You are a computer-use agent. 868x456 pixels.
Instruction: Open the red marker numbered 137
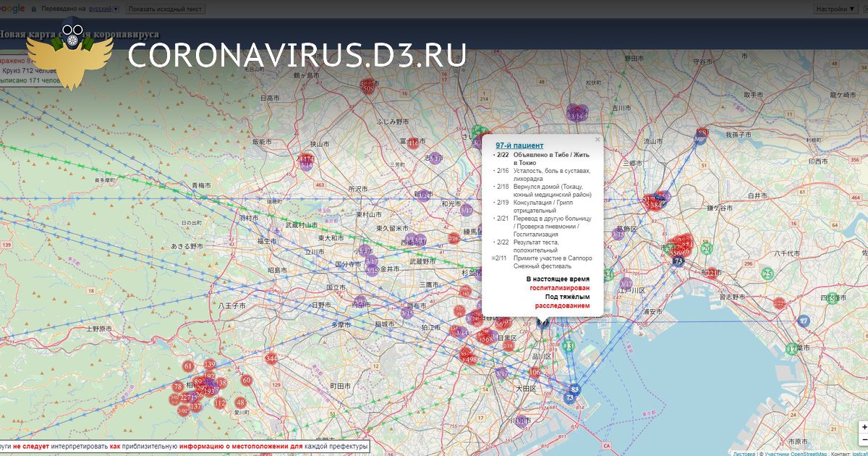point(195,407)
